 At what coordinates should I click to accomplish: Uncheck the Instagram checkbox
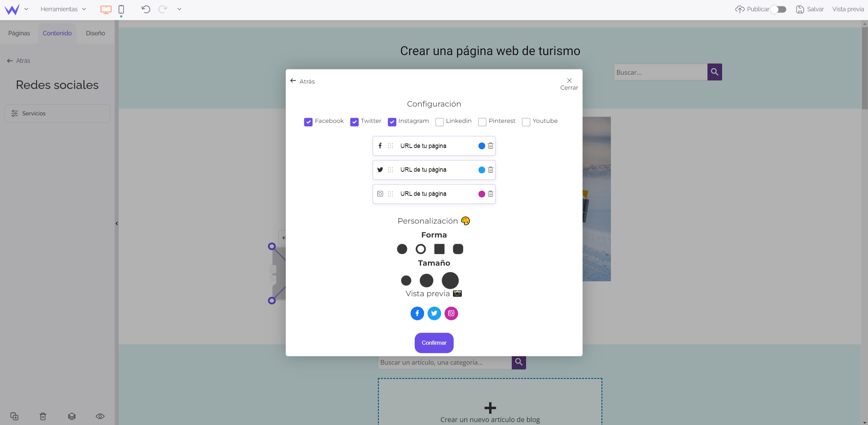click(392, 122)
